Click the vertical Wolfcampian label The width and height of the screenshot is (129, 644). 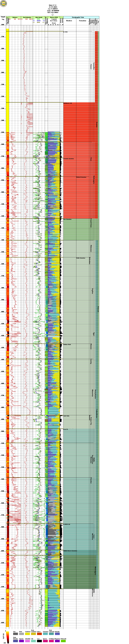coord(94,180)
